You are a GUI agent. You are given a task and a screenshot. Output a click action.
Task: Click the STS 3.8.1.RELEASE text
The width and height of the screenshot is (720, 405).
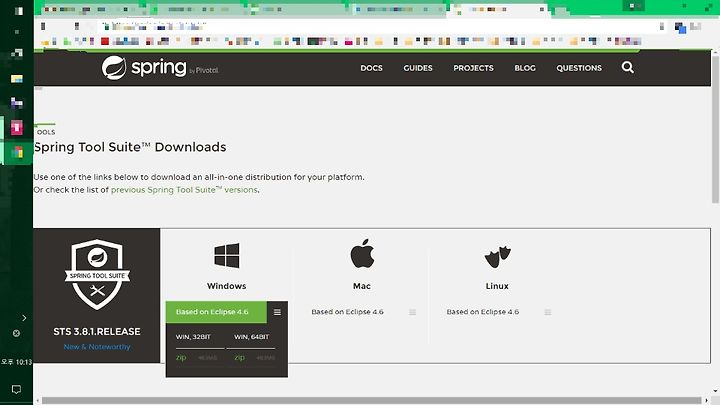click(x=97, y=332)
